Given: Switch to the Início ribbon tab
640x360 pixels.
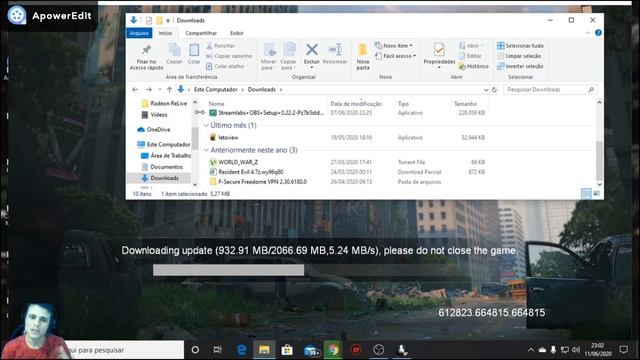Looking at the screenshot, I should (x=165, y=33).
